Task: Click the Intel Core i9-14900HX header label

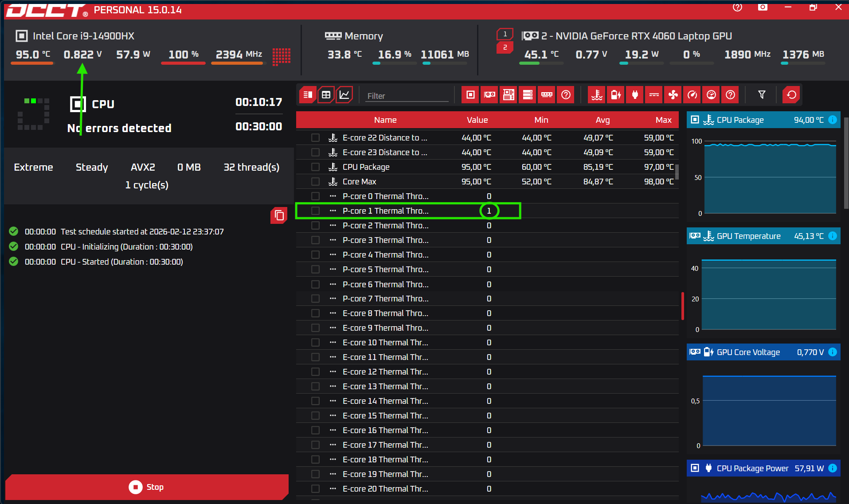Action: coord(83,36)
